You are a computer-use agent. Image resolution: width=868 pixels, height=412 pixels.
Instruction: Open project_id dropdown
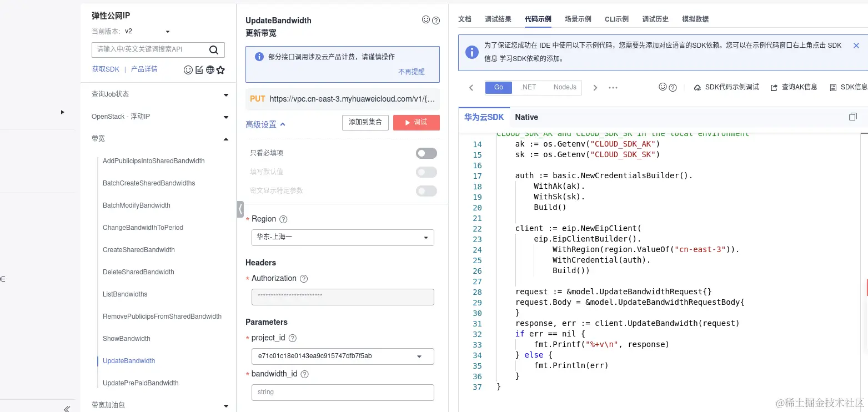(x=343, y=356)
